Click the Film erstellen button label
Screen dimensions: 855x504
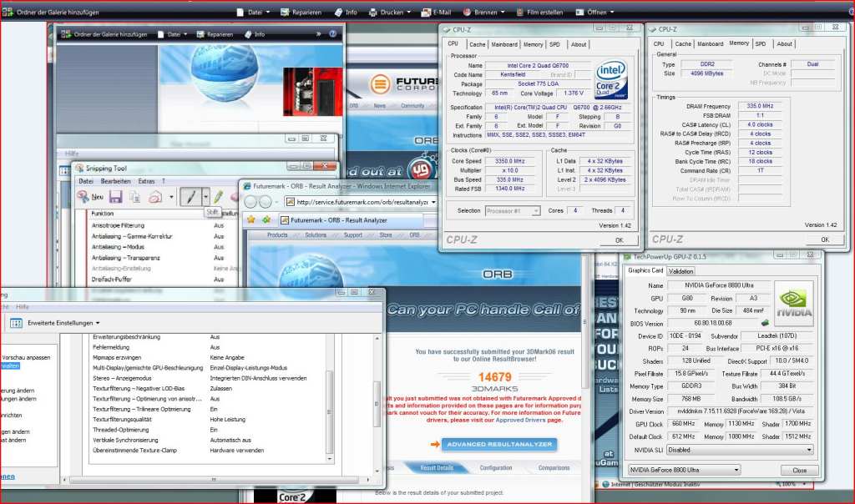pyautogui.click(x=544, y=12)
